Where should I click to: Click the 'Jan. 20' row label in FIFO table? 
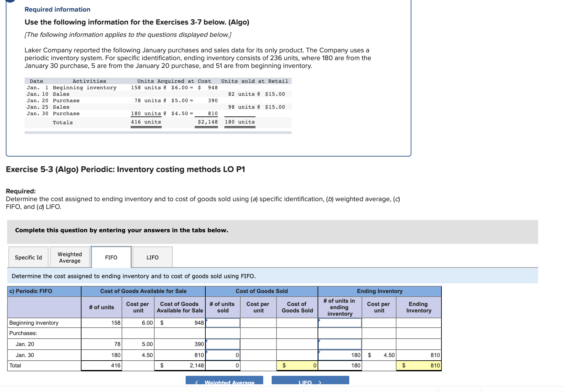pos(25,344)
